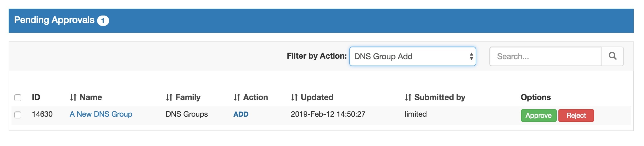Open the Filter by Action dropdown
The width and height of the screenshot is (644, 146).
pos(412,56)
